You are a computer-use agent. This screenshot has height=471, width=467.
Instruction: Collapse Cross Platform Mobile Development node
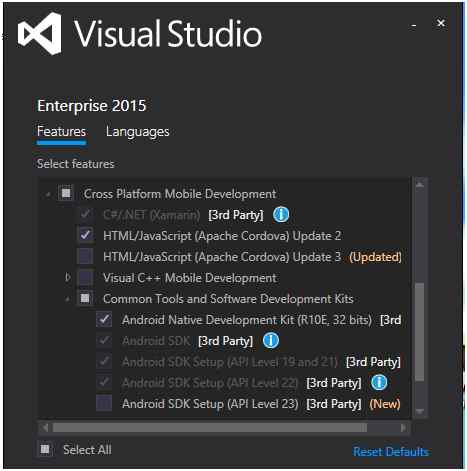pyautogui.click(x=48, y=195)
